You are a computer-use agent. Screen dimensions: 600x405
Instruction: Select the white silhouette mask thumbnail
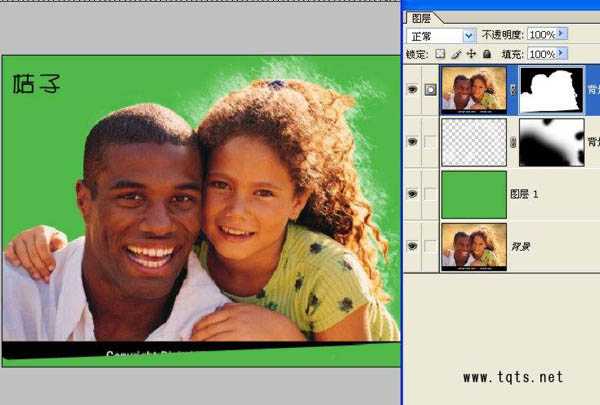pos(551,90)
